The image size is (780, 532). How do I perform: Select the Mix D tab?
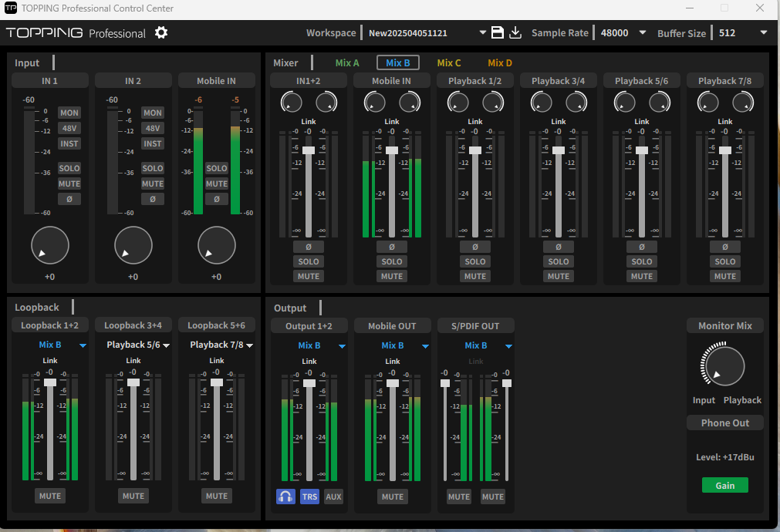[499, 63]
